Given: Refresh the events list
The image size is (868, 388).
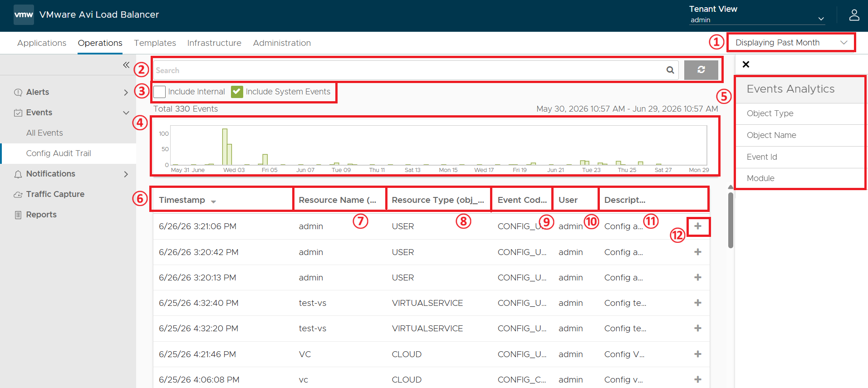Looking at the screenshot, I should coord(701,70).
